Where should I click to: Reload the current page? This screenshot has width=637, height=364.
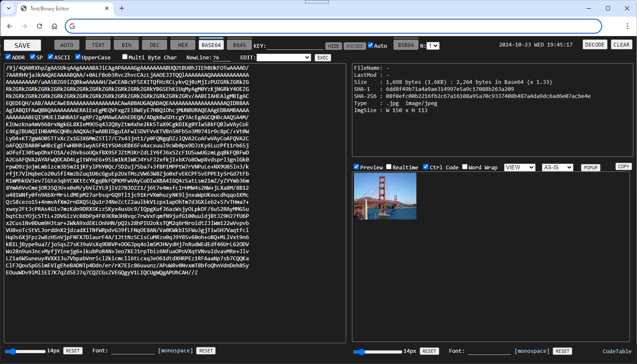(39, 26)
